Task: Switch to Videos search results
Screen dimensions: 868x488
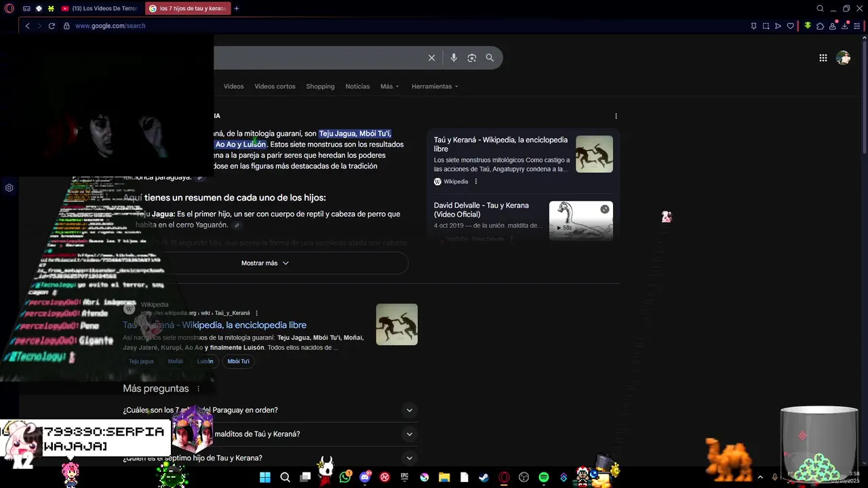Action: 233,86
